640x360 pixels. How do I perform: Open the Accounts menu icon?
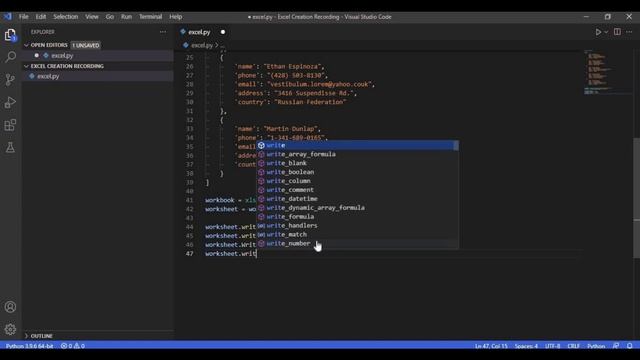[x=10, y=307]
